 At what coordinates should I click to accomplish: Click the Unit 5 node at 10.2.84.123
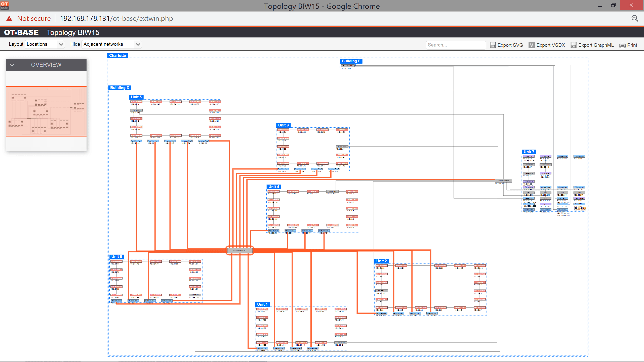(136, 135)
